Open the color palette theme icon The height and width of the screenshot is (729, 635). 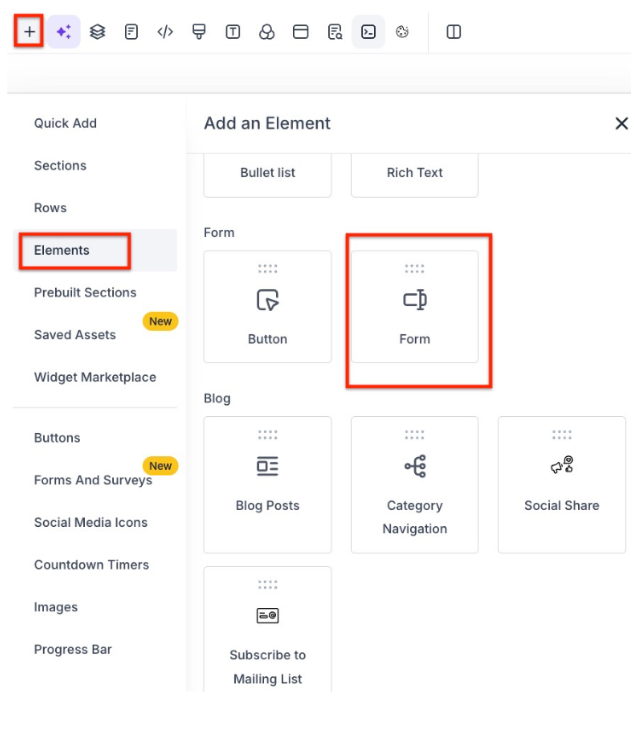tap(403, 32)
